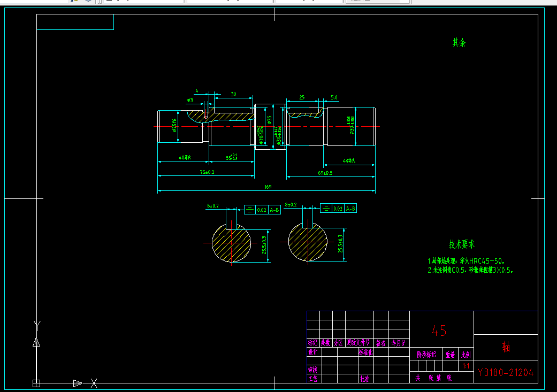The image size is (557, 392).
Task: Select the 69±0.3 dimension text
Action: pyautogui.click(x=325, y=173)
